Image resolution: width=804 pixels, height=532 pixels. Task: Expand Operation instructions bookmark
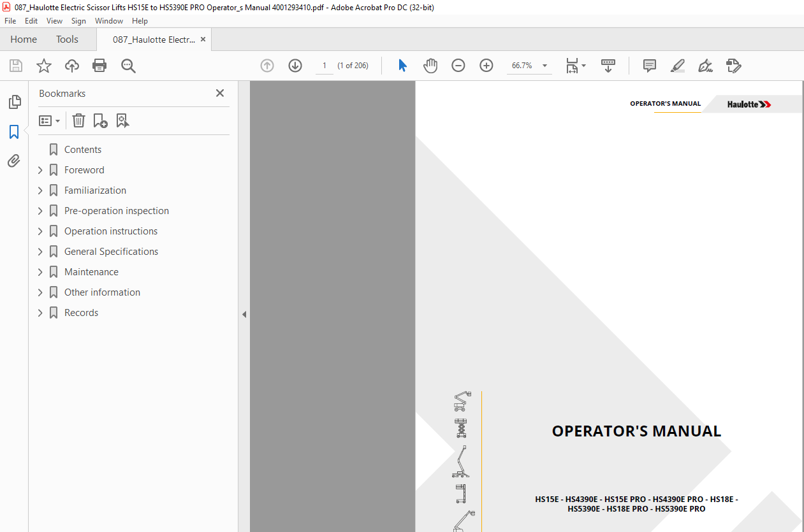click(40, 231)
